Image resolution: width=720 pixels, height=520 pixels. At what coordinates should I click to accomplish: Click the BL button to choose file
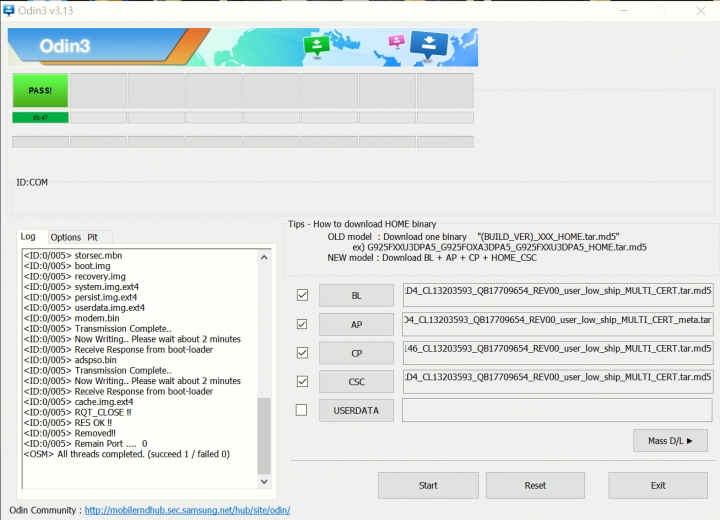[356, 295]
